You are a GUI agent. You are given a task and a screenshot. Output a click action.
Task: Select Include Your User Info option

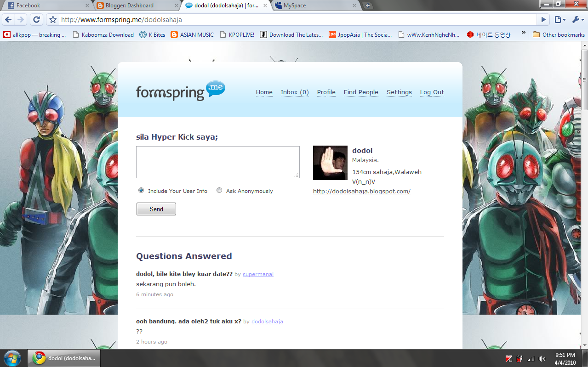(141, 190)
